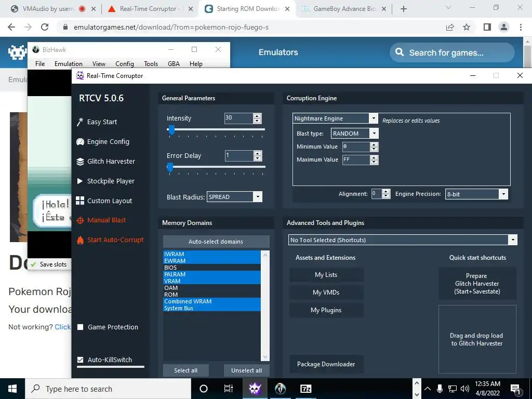Screen dimensions: 532x399
Task: Open No Tool Selected dropdown
Action: (513, 240)
